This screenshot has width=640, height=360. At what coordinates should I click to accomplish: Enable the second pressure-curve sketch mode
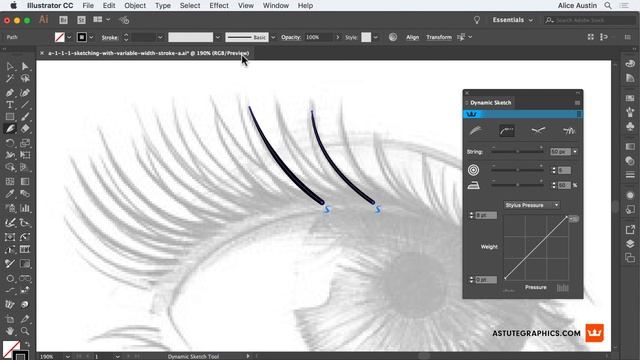[507, 131]
